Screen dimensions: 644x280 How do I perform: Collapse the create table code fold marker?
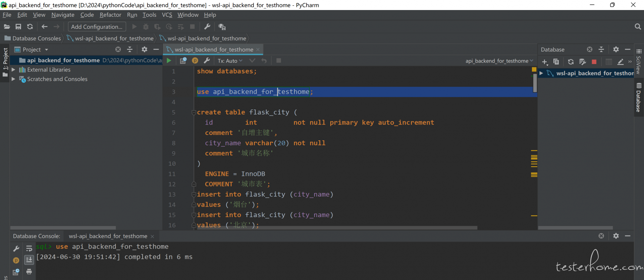tap(194, 113)
